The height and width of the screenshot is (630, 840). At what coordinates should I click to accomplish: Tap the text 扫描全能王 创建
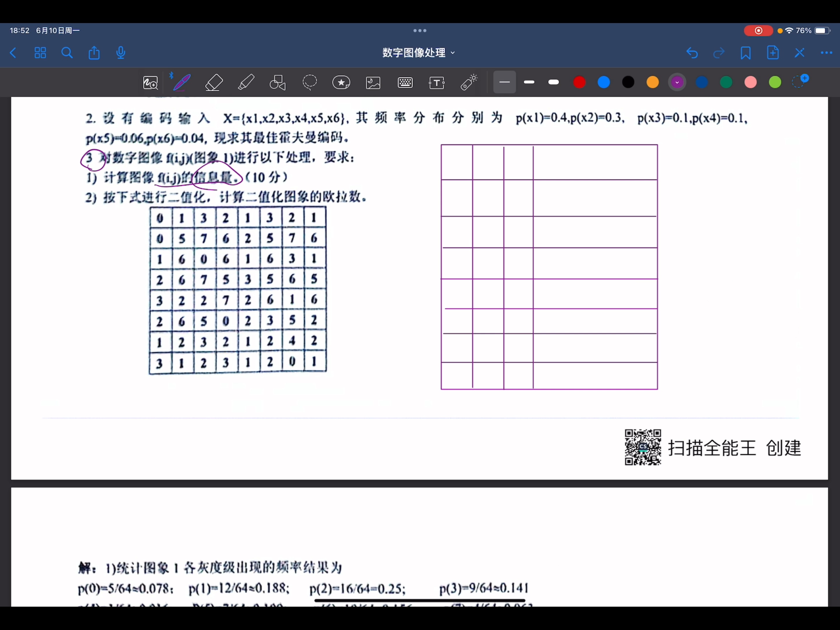point(734,448)
